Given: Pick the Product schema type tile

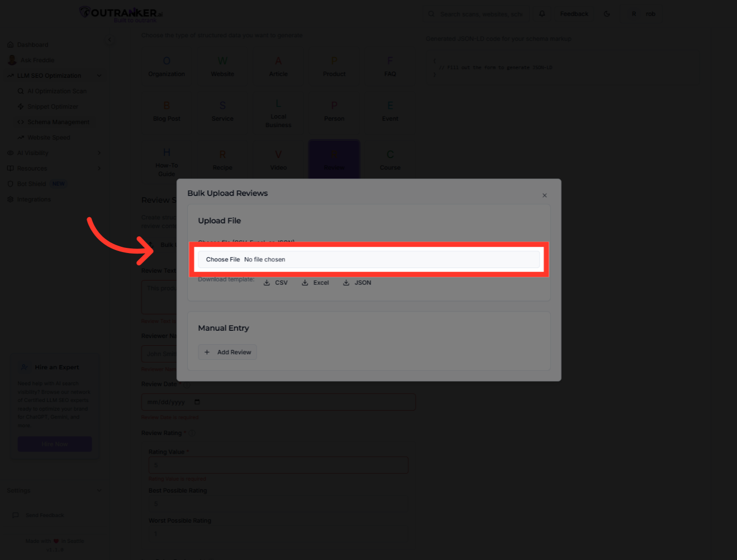Looking at the screenshot, I should point(334,67).
